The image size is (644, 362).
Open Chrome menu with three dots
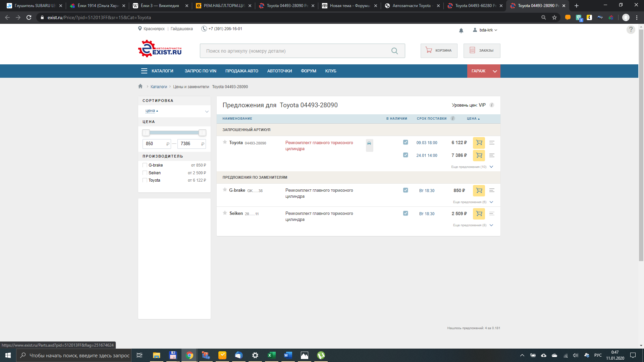637,17
